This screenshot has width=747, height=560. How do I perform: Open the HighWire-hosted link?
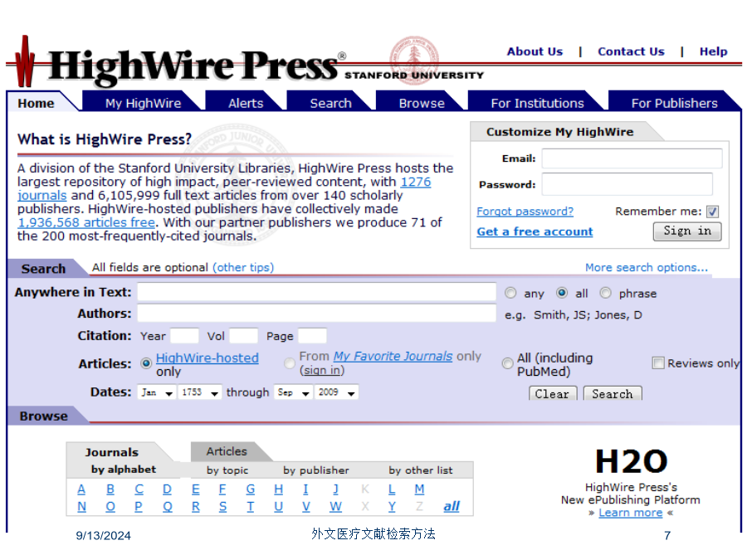pos(207,358)
